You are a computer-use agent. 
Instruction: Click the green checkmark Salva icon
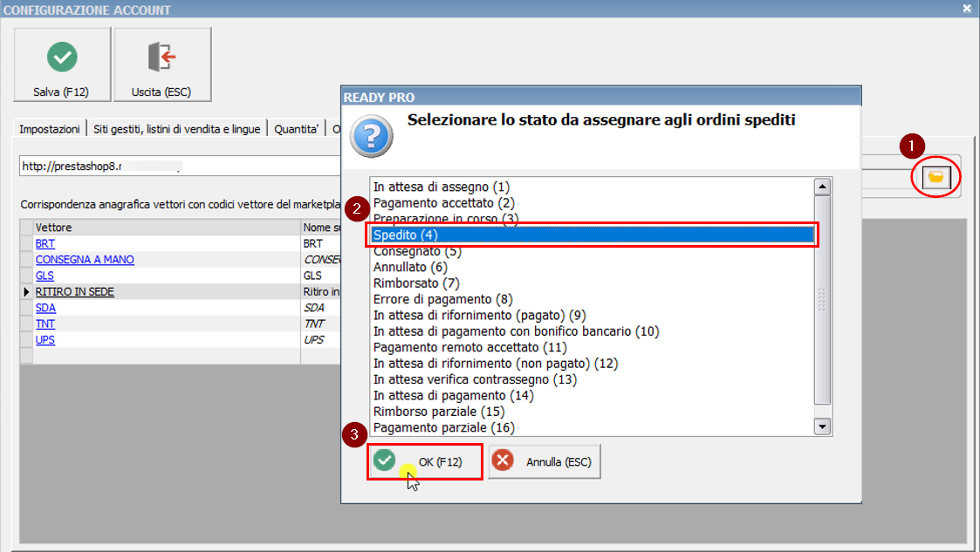point(61,58)
